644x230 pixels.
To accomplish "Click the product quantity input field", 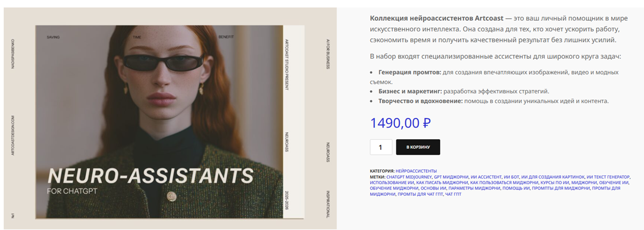I will [381, 147].
